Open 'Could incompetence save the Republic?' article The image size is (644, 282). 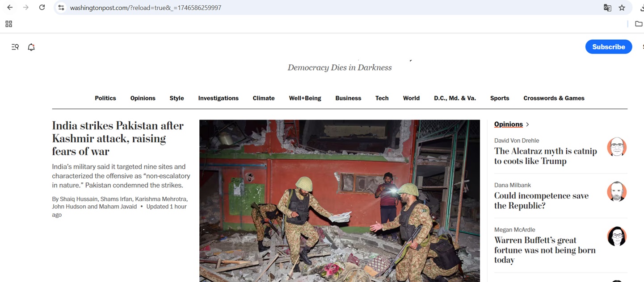541,201
